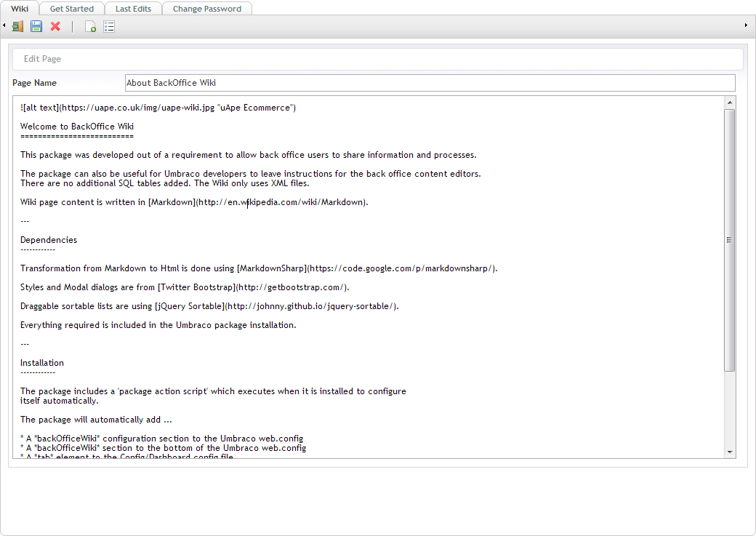Screen dimensions: 756x536
Task: Click the 'Welcome to BackOffice Wiki' heading line
Action: click(77, 127)
